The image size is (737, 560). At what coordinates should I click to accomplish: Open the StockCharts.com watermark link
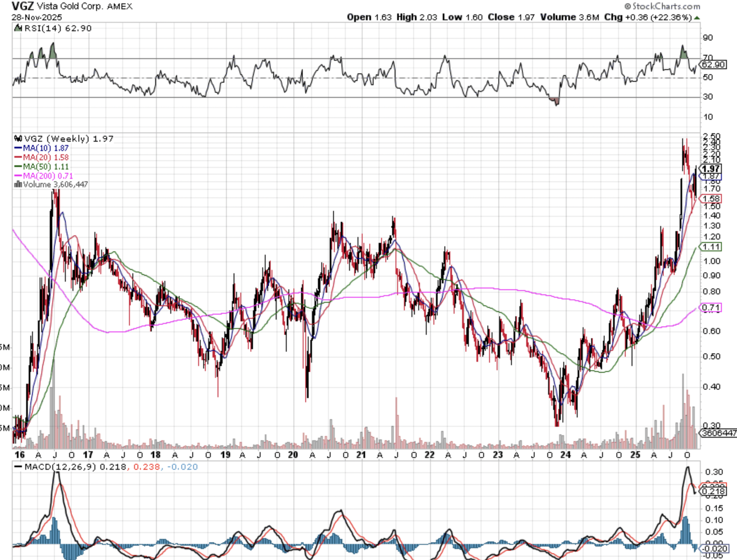[666, 6]
